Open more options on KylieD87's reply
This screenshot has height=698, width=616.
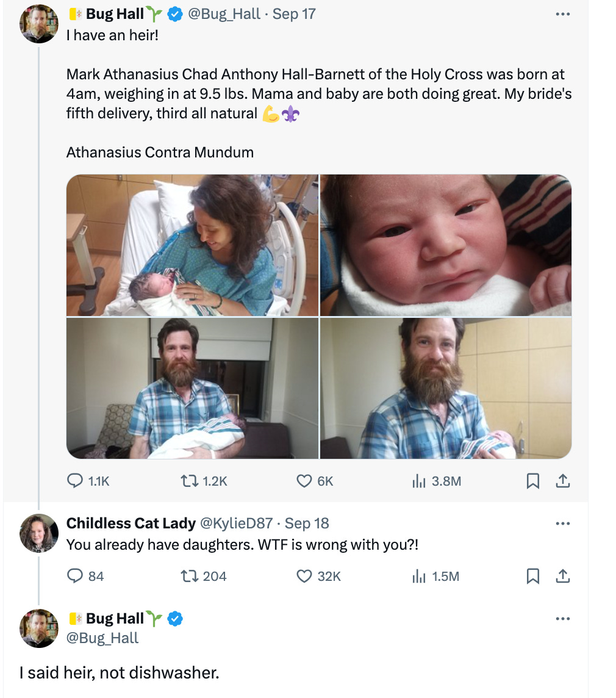point(562,523)
